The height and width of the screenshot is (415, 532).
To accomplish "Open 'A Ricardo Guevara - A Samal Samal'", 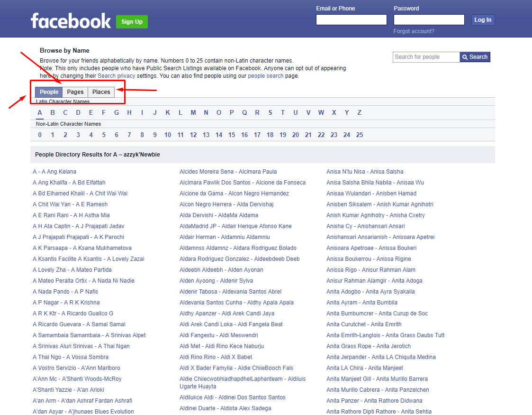I will [x=79, y=324].
